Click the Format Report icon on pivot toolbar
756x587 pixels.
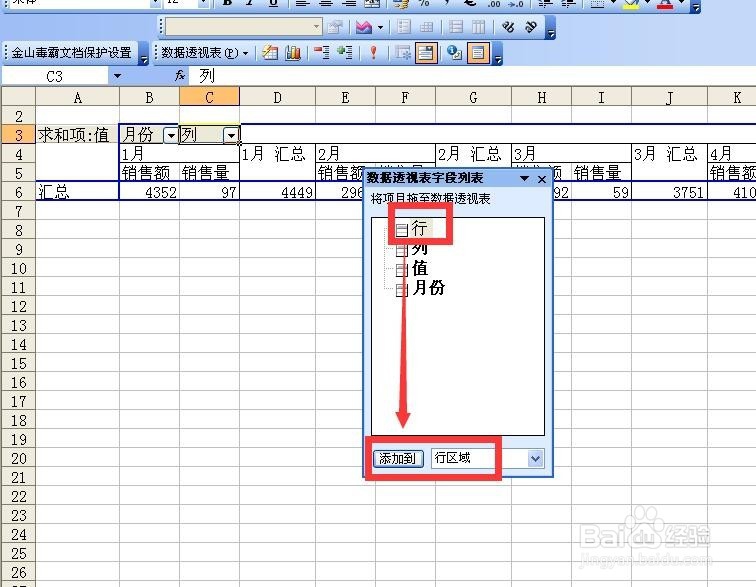pyautogui.click(x=270, y=53)
